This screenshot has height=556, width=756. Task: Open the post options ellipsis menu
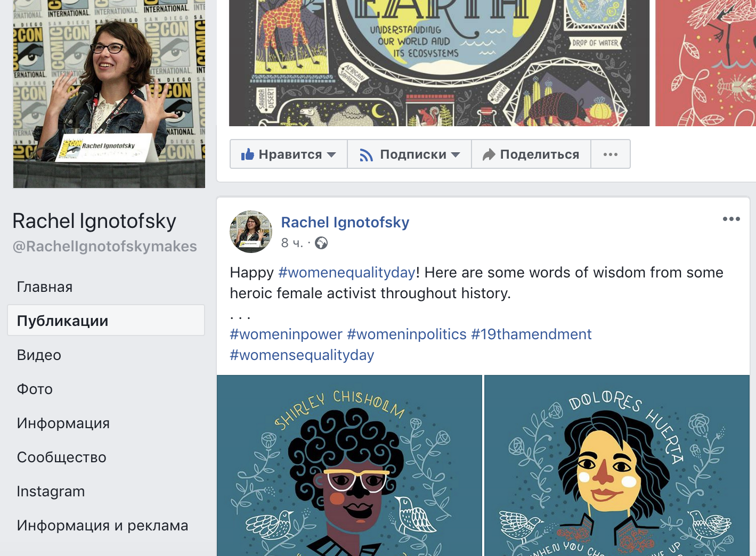point(731,219)
